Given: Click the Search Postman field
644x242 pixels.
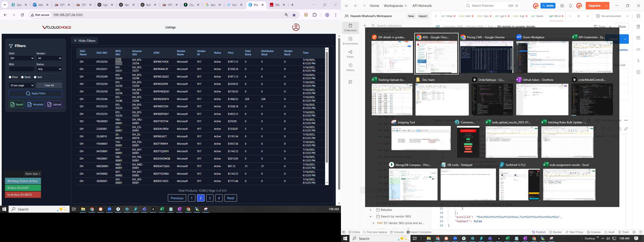Looking at the screenshot, I should click(x=492, y=6).
